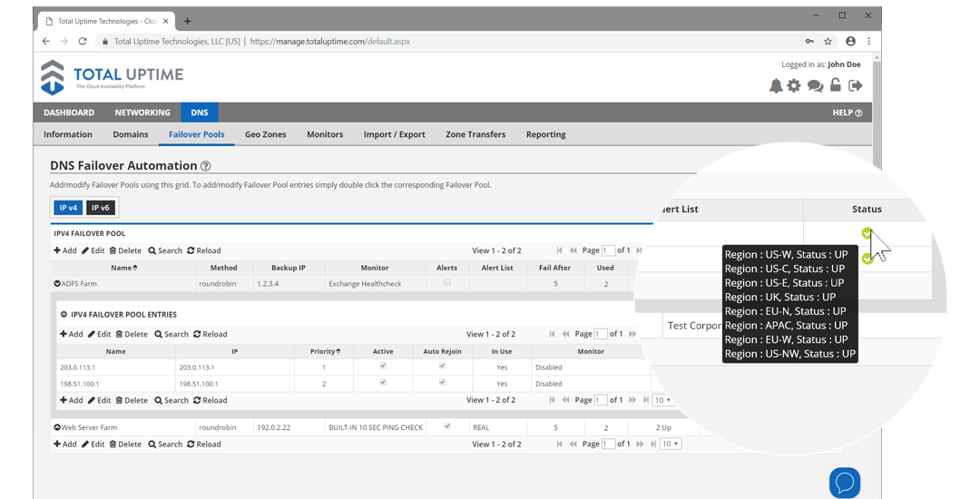980x499 pixels.
Task: Toggle Auto Rejoin checkbox for 198.51.100.1
Action: (x=443, y=383)
